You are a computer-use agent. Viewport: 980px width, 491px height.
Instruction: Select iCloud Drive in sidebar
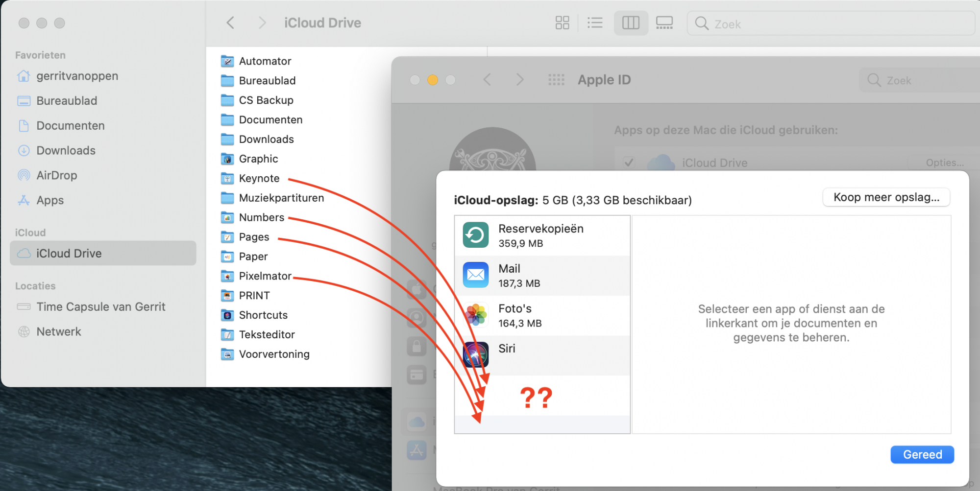pos(103,253)
